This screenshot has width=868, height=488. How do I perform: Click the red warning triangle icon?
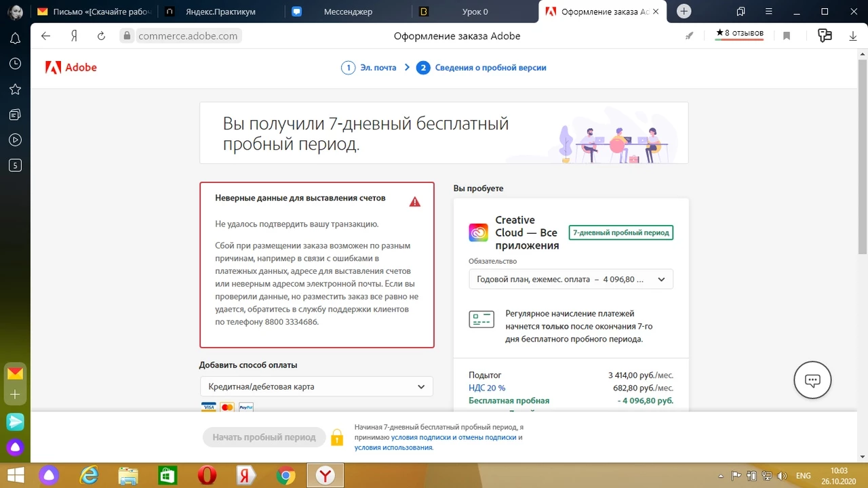(415, 201)
